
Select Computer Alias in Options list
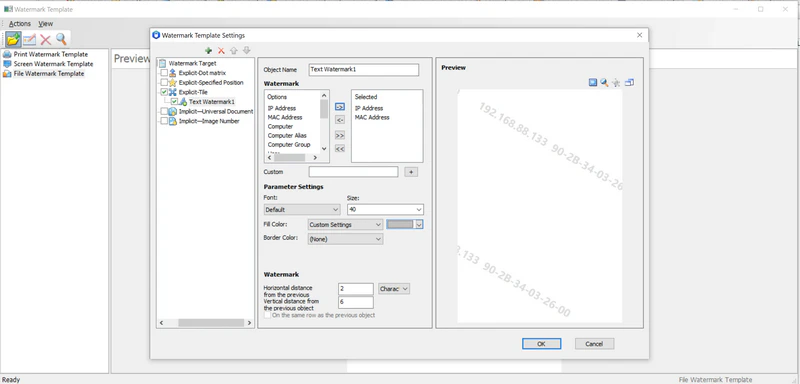[287, 136]
